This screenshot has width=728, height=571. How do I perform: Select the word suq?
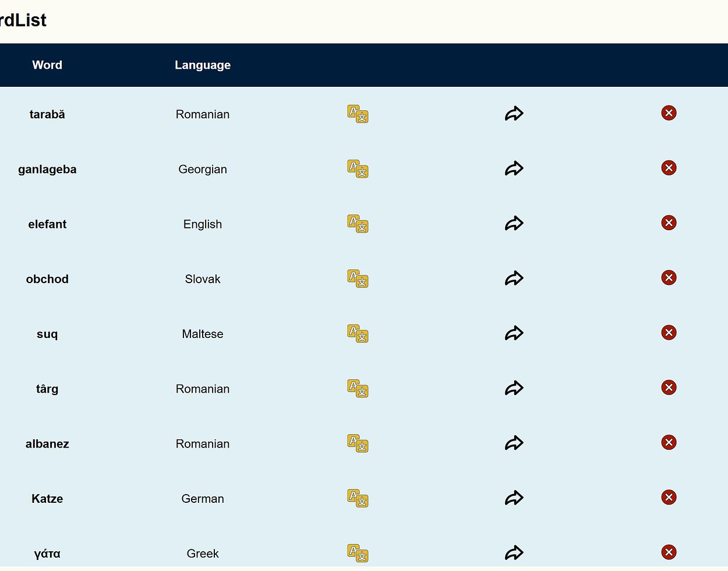(47, 334)
